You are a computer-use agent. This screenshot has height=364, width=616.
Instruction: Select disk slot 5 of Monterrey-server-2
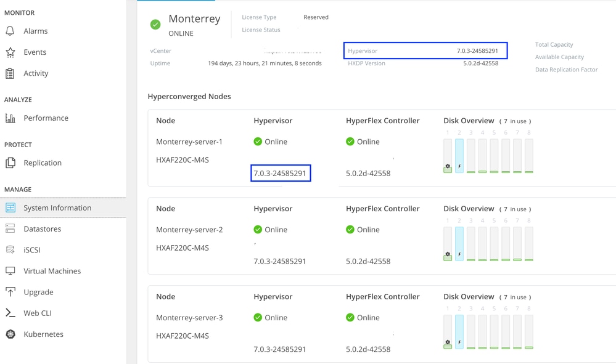pyautogui.click(x=494, y=243)
